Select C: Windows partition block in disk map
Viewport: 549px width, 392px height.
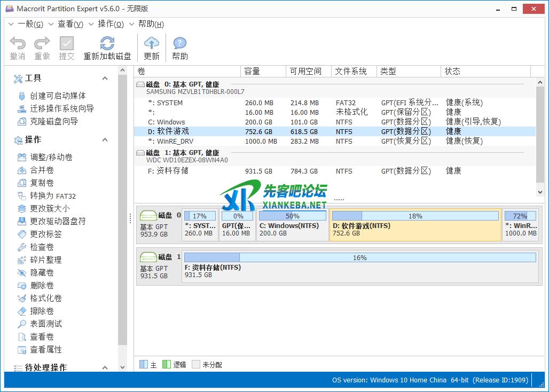point(293,225)
